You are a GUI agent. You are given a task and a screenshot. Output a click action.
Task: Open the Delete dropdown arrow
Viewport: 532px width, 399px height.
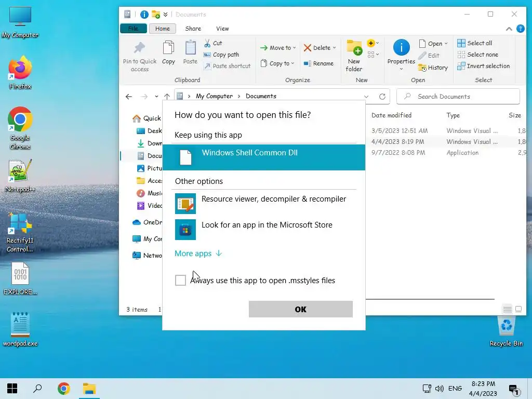pyautogui.click(x=334, y=48)
